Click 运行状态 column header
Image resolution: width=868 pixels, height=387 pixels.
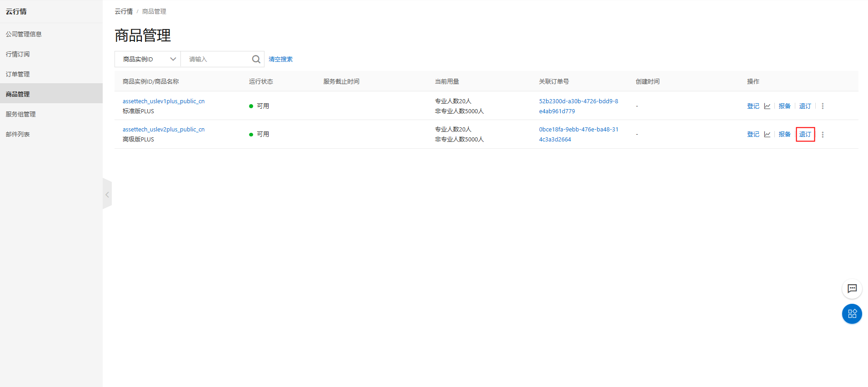[x=261, y=81]
